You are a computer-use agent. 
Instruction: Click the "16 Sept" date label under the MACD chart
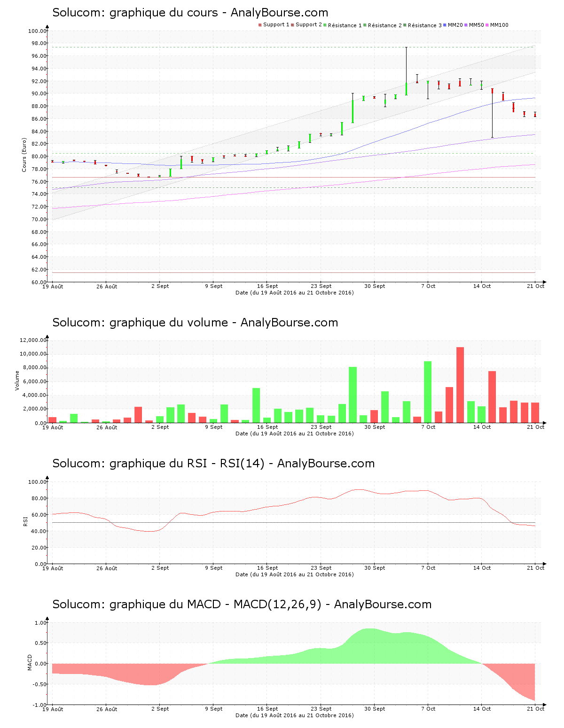point(267,709)
